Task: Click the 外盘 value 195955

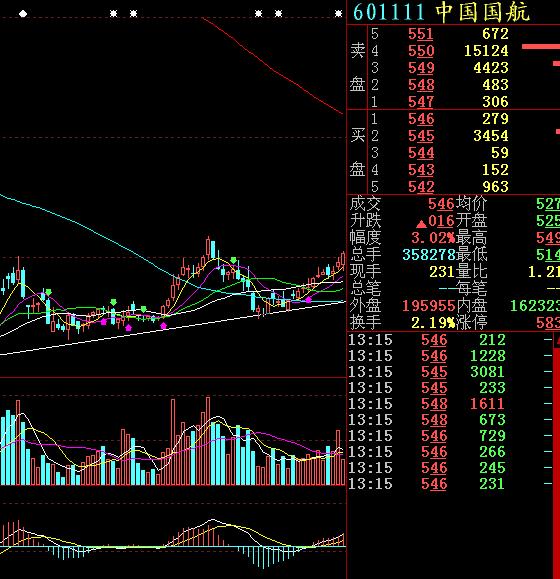Action: [x=428, y=306]
